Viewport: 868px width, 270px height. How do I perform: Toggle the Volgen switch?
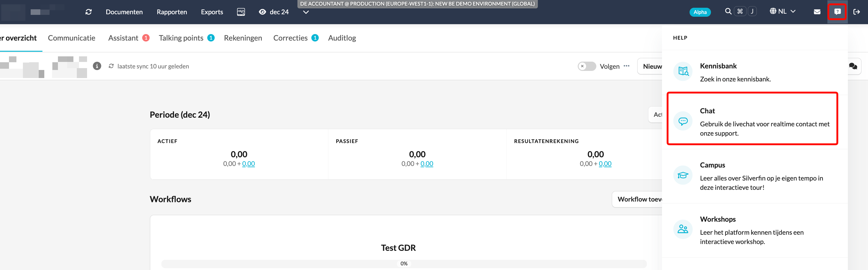(587, 66)
